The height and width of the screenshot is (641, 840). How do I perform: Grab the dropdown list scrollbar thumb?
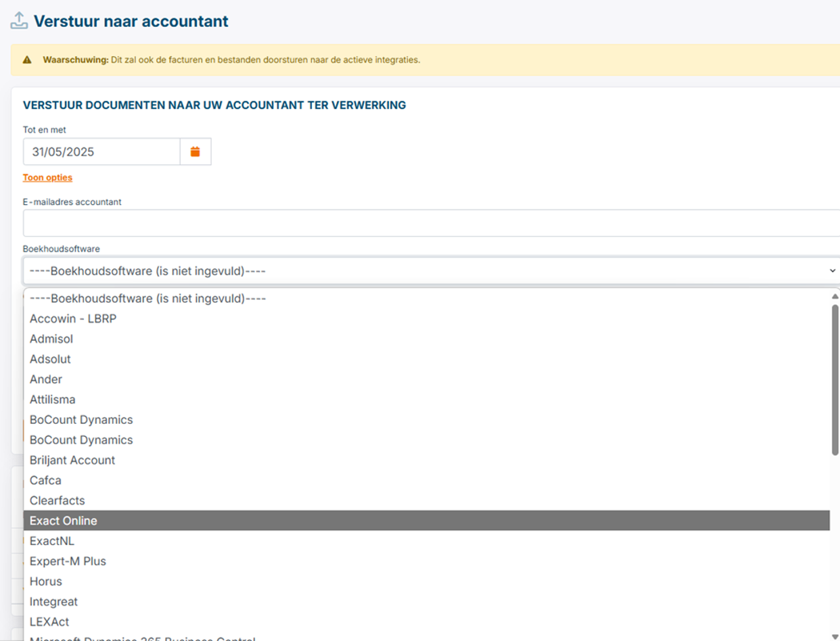(x=835, y=379)
